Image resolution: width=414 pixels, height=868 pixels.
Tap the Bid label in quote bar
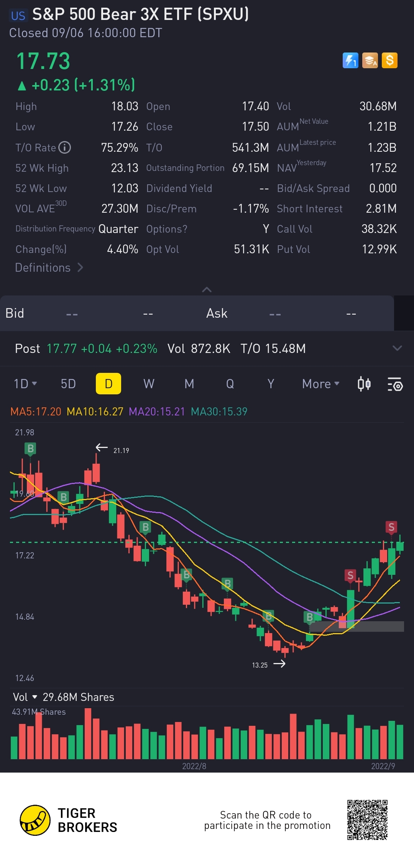coord(15,313)
